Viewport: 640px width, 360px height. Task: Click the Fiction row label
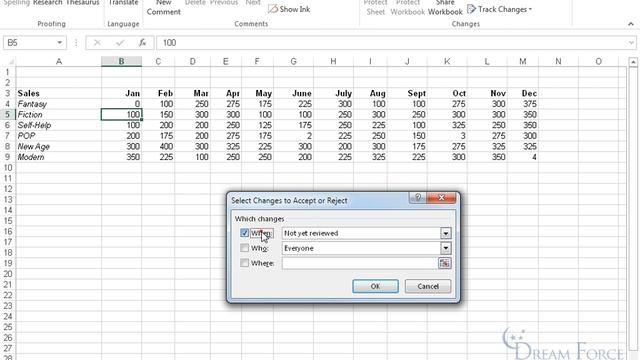pyautogui.click(x=59, y=115)
